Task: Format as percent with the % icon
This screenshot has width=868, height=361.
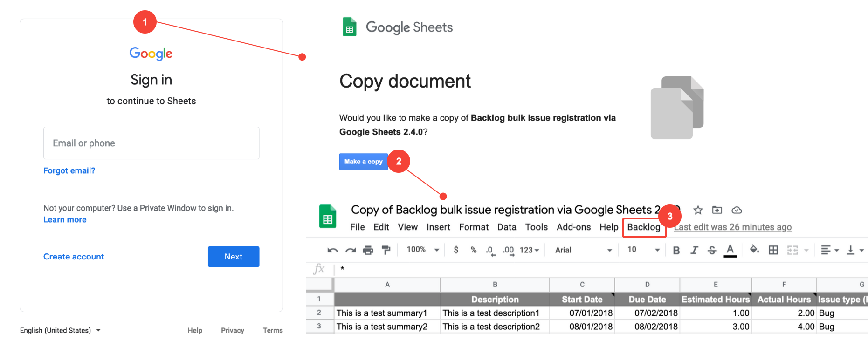Action: click(x=474, y=250)
